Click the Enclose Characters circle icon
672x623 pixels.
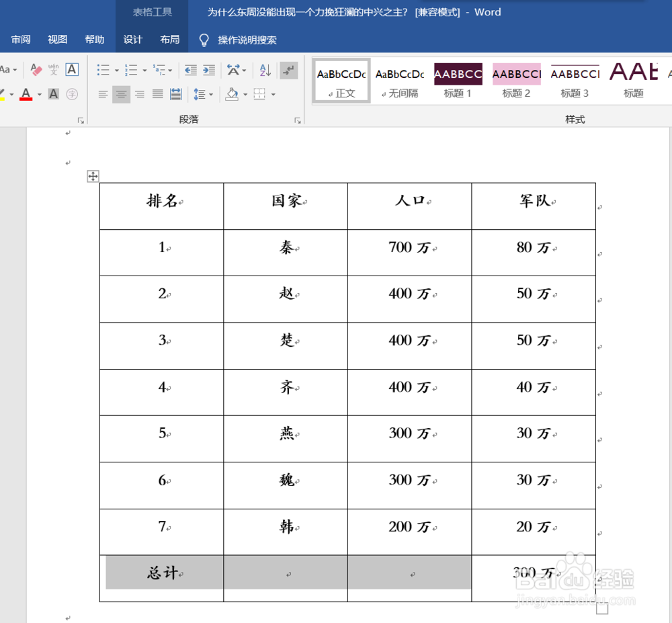(x=72, y=94)
